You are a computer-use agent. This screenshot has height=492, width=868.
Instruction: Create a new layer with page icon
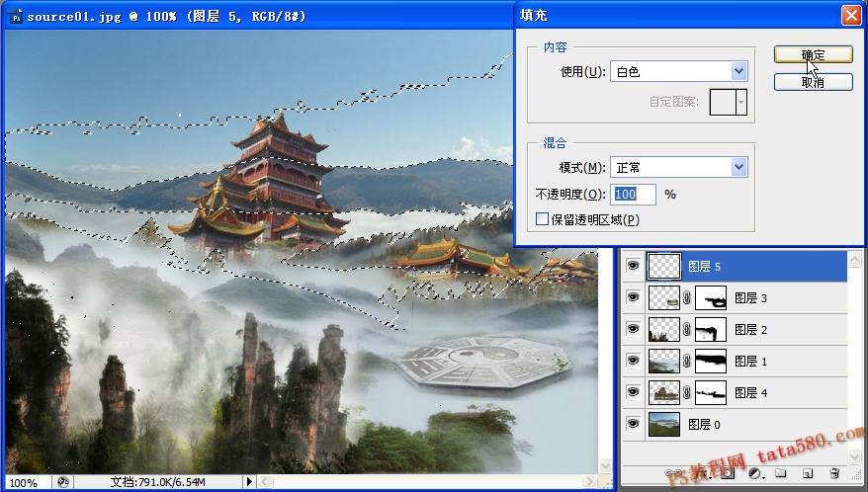[808, 474]
